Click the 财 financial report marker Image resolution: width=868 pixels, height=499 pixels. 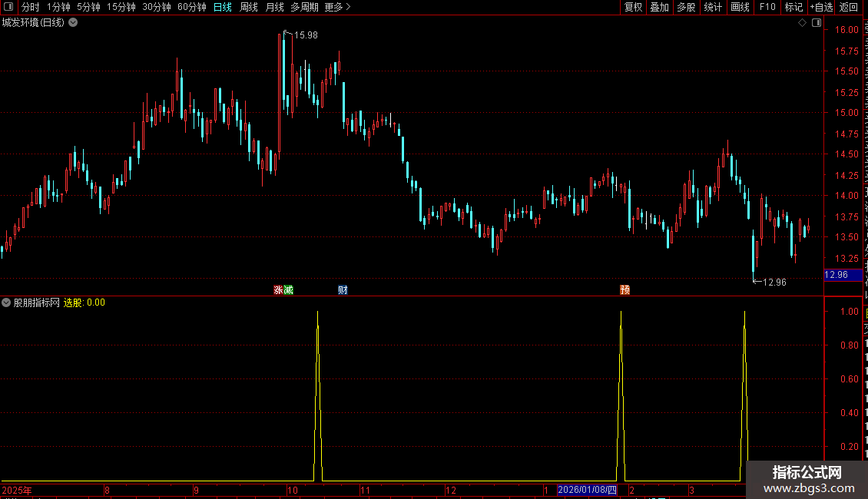coord(343,290)
